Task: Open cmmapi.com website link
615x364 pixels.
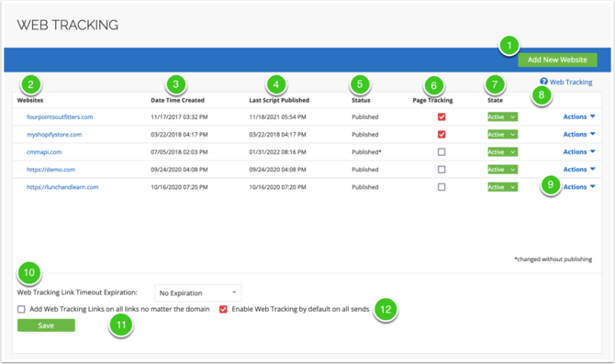Action: click(44, 152)
